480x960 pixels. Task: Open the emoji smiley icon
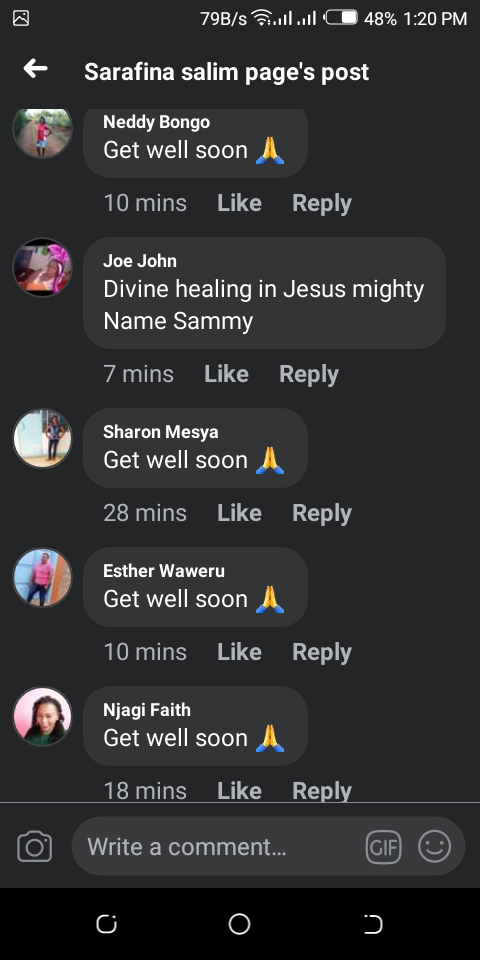coord(435,847)
